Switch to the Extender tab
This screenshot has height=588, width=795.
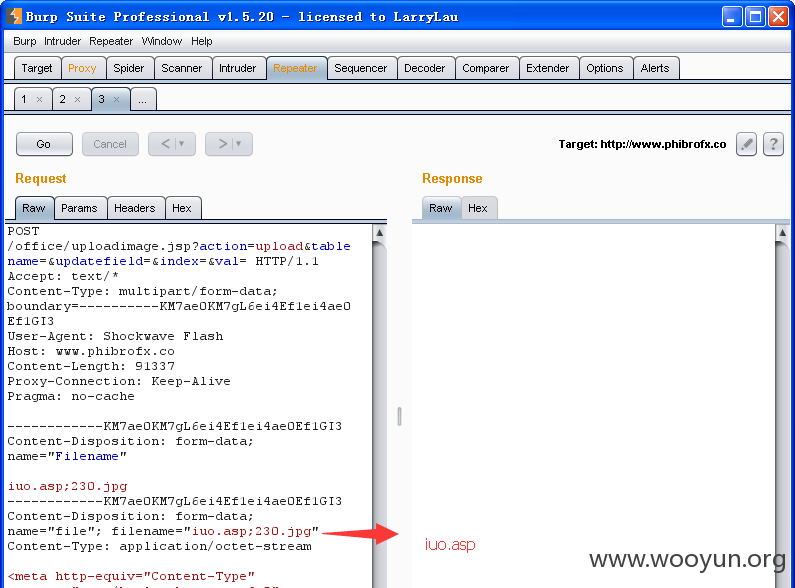pyautogui.click(x=548, y=68)
